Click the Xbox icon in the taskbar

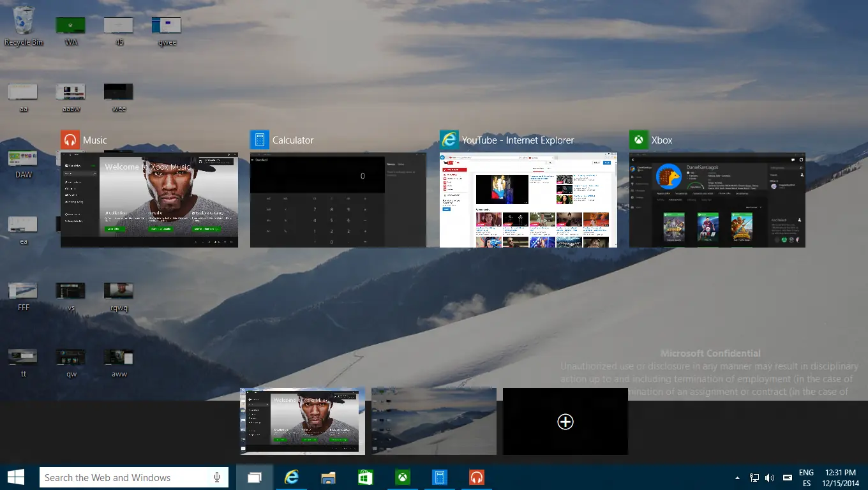pos(402,477)
